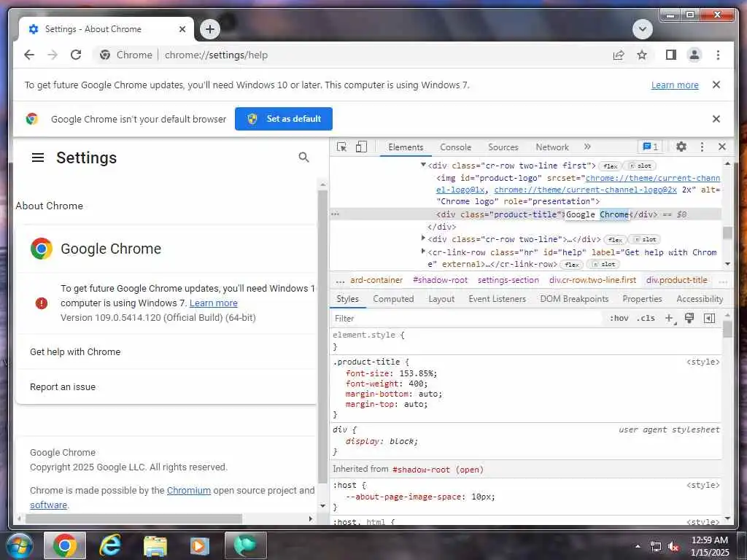The height and width of the screenshot is (560, 747).
Task: Toggle rendering emulations paintbrush icon
Action: point(689,318)
